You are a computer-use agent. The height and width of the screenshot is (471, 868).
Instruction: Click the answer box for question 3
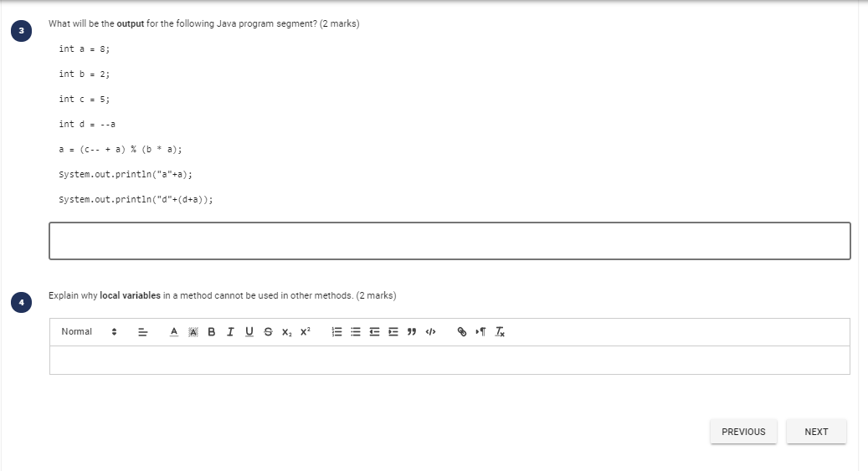449,241
